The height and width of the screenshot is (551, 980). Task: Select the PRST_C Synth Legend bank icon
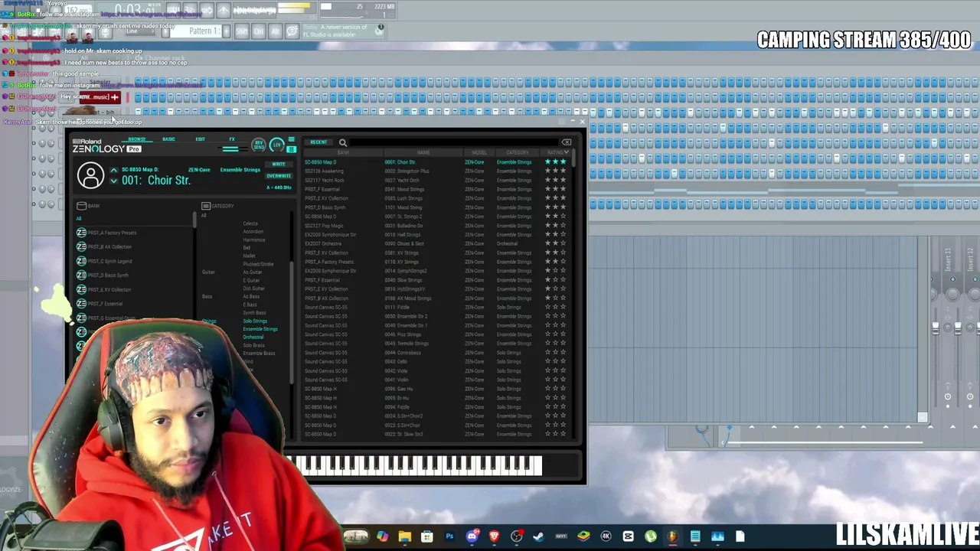[x=81, y=261]
